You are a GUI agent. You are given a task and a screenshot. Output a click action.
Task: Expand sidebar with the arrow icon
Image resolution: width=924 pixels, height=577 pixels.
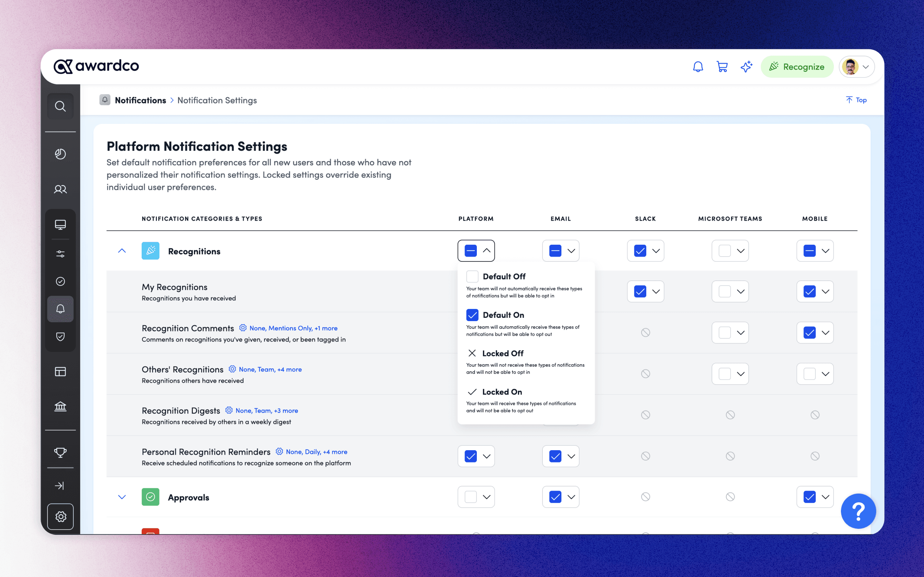coord(60,486)
